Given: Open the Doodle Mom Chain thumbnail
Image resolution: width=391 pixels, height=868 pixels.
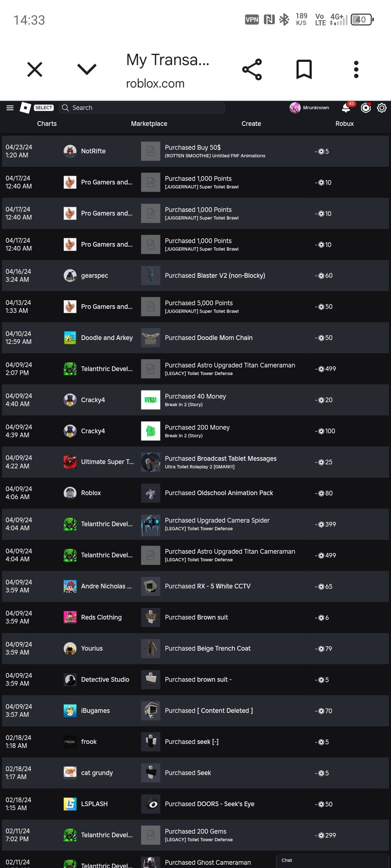Looking at the screenshot, I should (151, 338).
